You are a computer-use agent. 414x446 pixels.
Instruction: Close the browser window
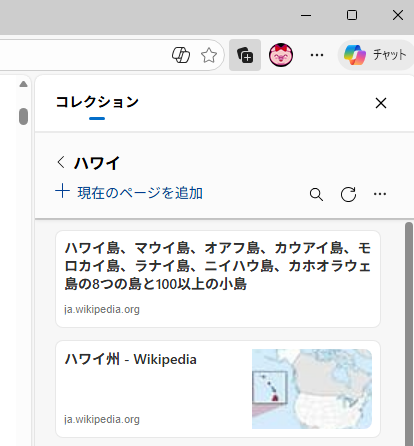coord(398,15)
